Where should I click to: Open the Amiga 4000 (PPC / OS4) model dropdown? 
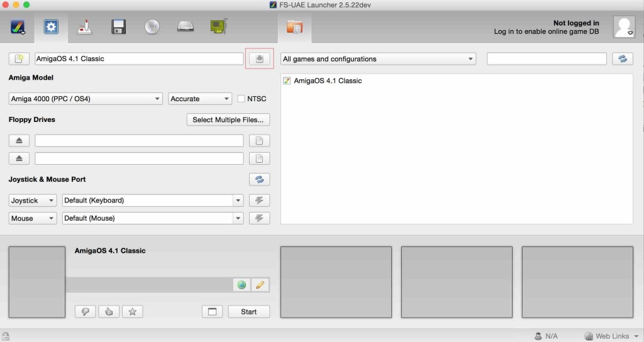tap(86, 99)
